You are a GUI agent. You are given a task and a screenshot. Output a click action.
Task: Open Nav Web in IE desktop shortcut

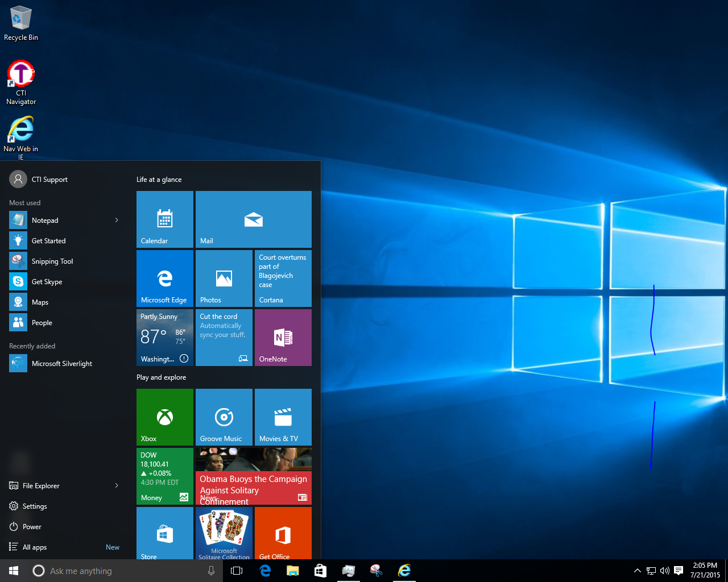[21, 138]
